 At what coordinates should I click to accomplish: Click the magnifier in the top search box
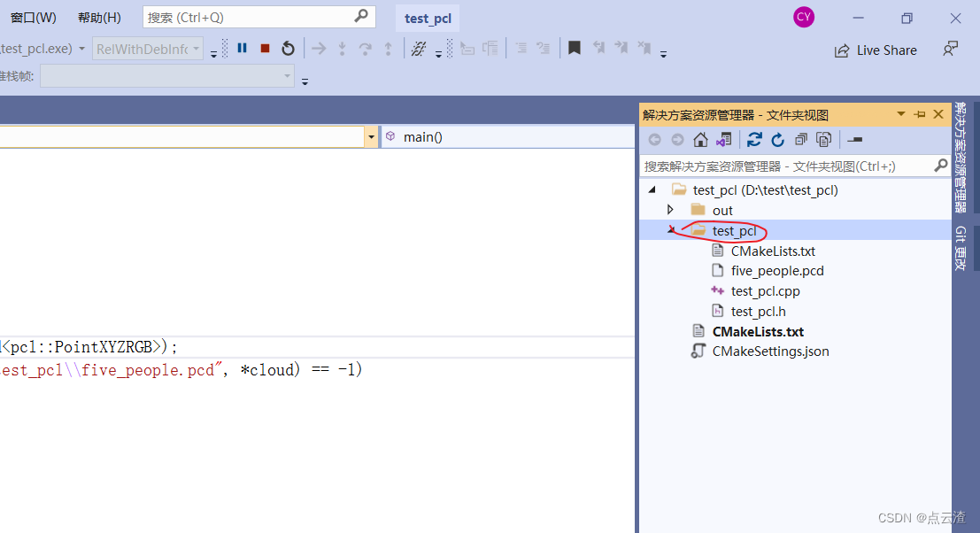(x=361, y=16)
